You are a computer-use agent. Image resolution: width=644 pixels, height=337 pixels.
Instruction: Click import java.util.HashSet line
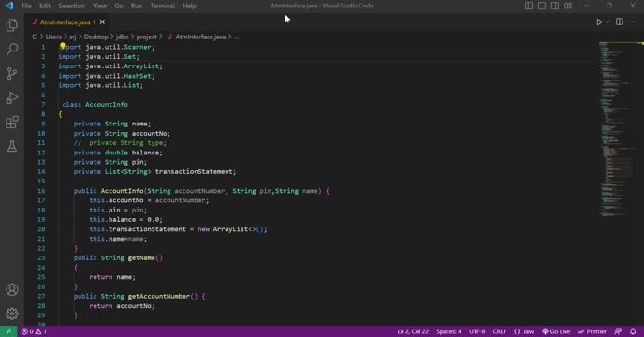(107, 76)
